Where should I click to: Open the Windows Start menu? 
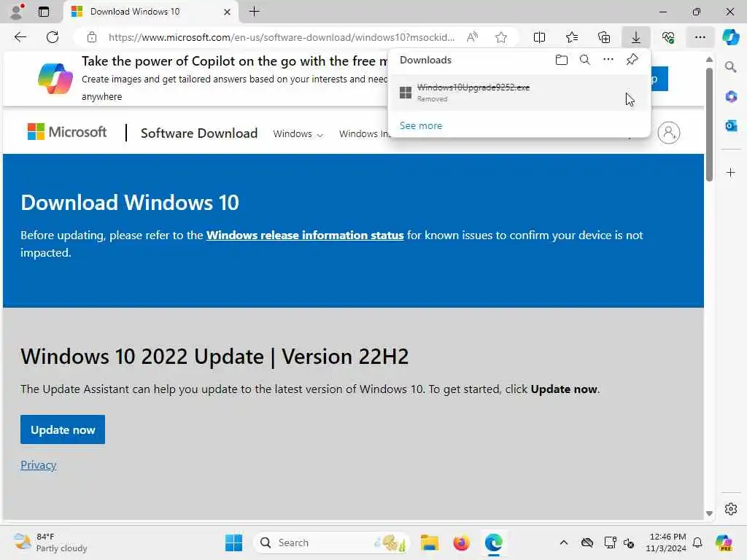233,542
